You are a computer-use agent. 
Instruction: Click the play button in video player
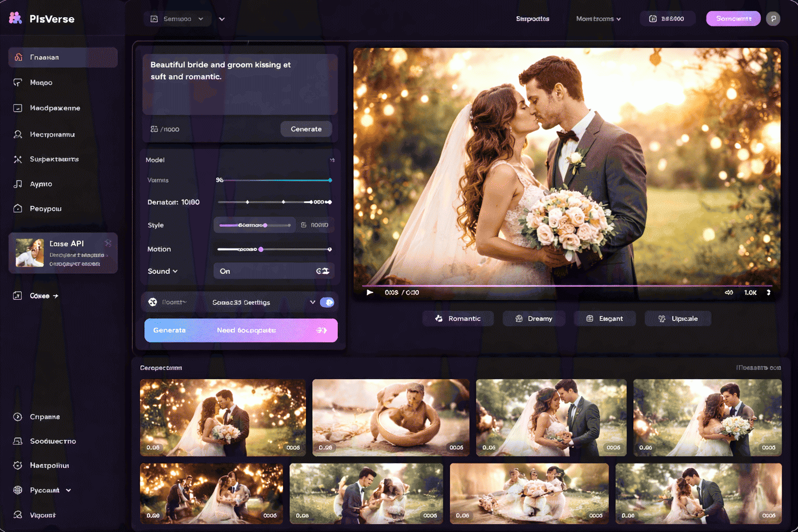coord(370,292)
